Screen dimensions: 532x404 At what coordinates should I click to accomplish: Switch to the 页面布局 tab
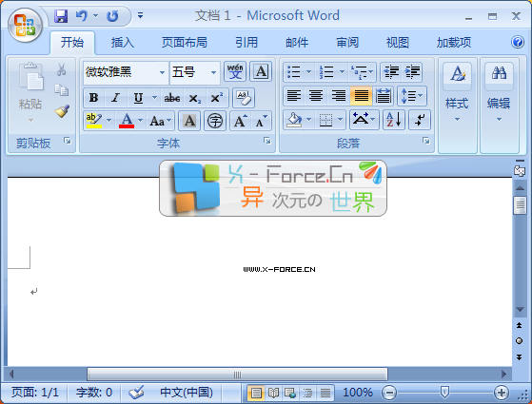tap(185, 43)
